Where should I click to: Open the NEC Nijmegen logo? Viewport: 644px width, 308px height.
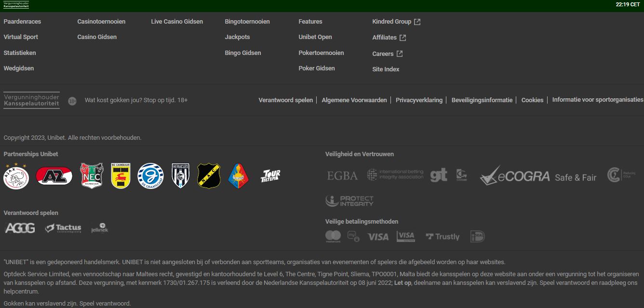[x=92, y=176]
